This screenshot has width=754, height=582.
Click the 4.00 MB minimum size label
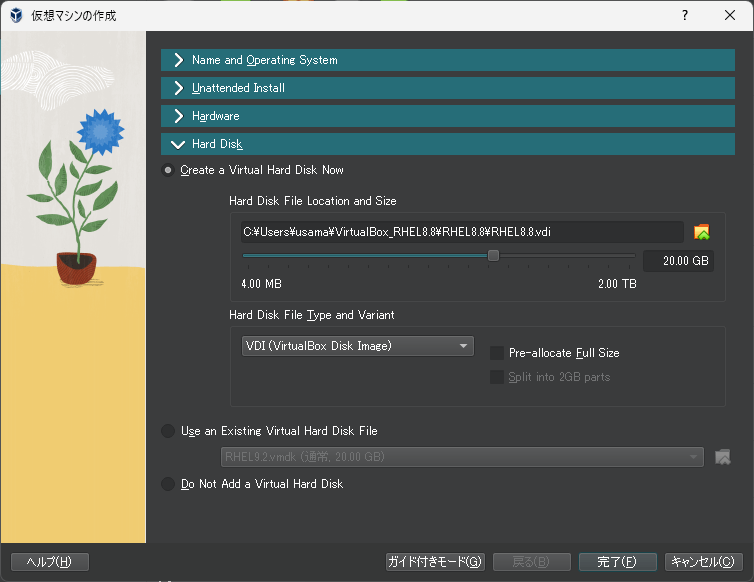(262, 284)
